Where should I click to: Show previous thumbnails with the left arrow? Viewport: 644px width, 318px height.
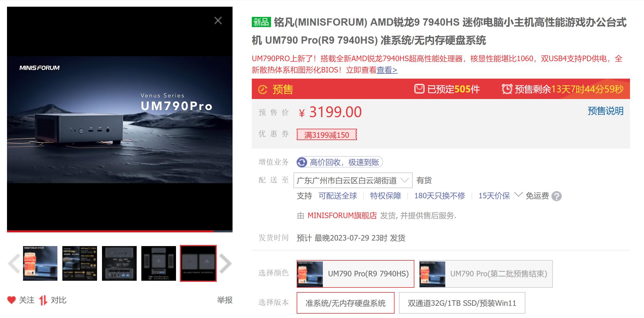[14, 264]
